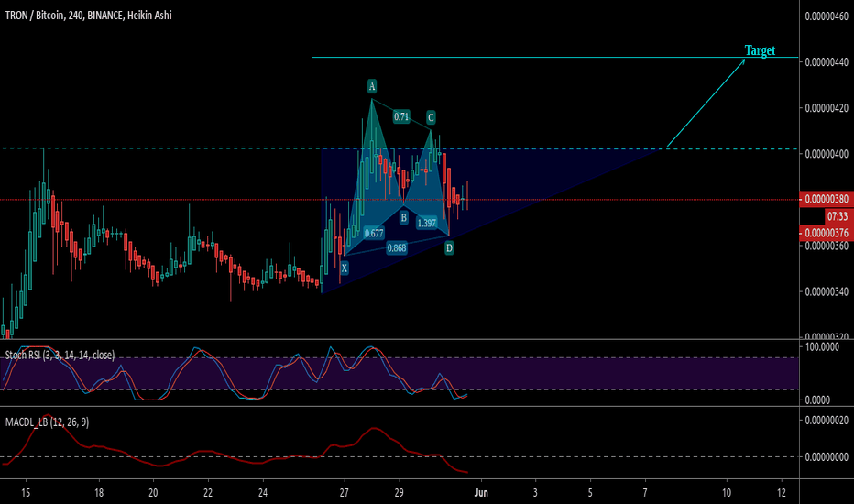Click the 100.0000 Stoch RSI scale value
854x504 pixels.
[x=822, y=346]
